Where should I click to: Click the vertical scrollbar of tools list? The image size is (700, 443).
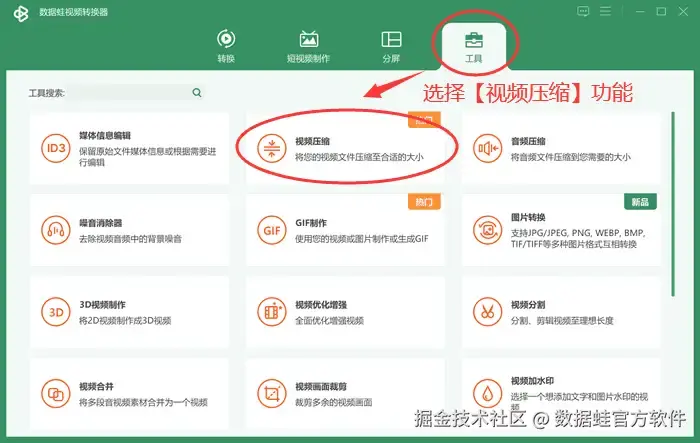tap(673, 204)
